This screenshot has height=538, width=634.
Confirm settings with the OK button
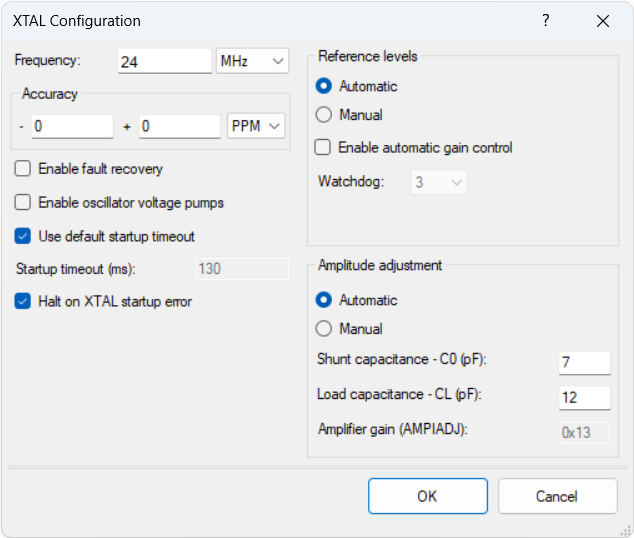(428, 496)
